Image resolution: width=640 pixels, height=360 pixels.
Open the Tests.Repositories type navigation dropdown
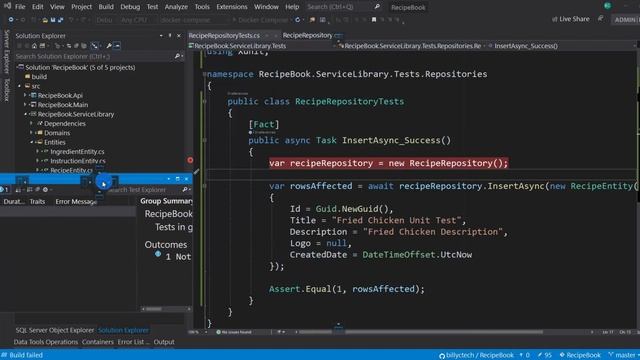point(412,46)
